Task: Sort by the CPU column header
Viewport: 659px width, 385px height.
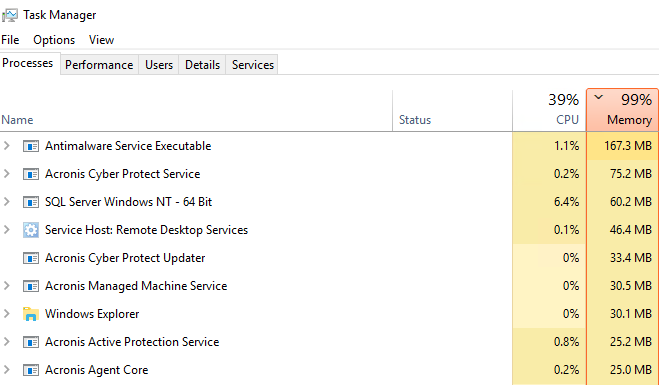Action: 567,120
